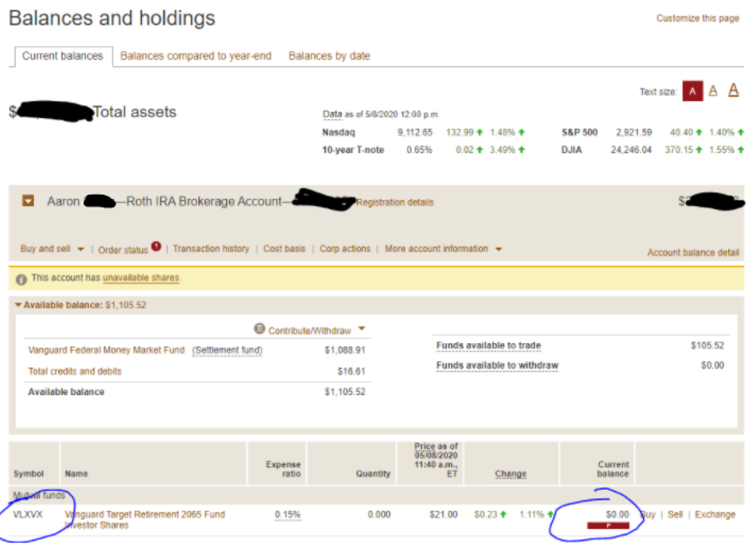
Task: Open Balances compared to year-end tab
Action: 196,56
